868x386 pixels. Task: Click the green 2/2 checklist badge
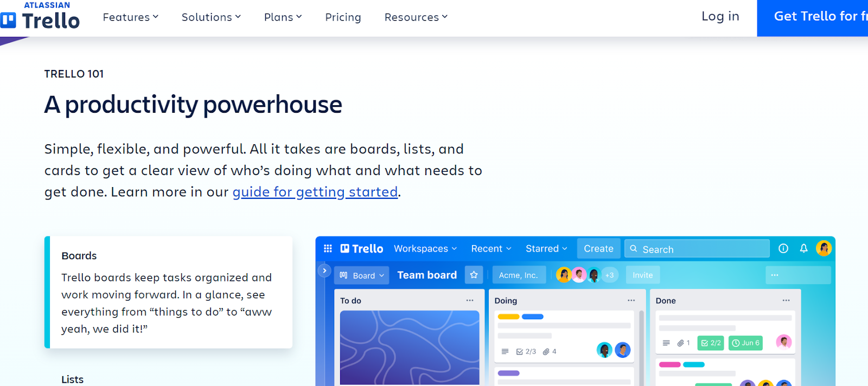pos(711,343)
